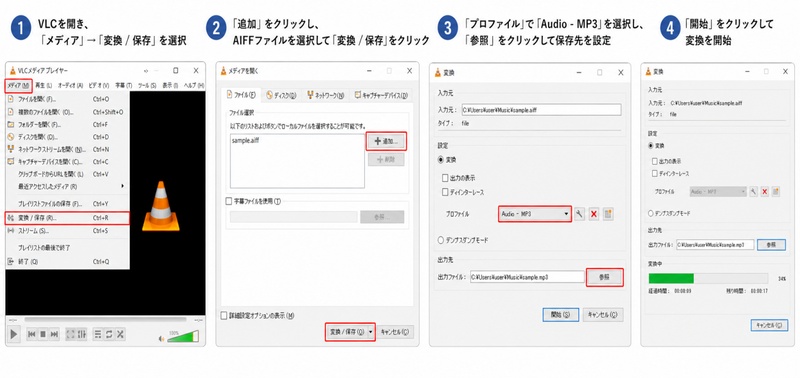The image size is (800, 378).
Task: Click 参照 browse button in step 3
Action: [x=605, y=277]
